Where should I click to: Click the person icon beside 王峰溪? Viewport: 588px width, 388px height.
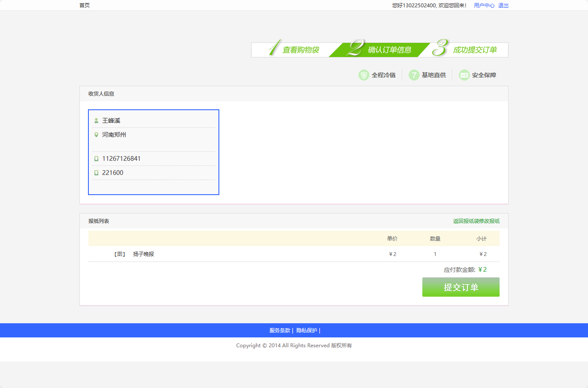(96, 120)
